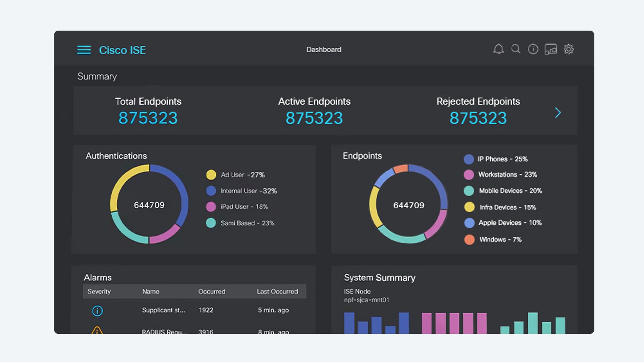This screenshot has width=644, height=362.
Task: Open the hamburger navigation menu
Action: [x=84, y=50]
